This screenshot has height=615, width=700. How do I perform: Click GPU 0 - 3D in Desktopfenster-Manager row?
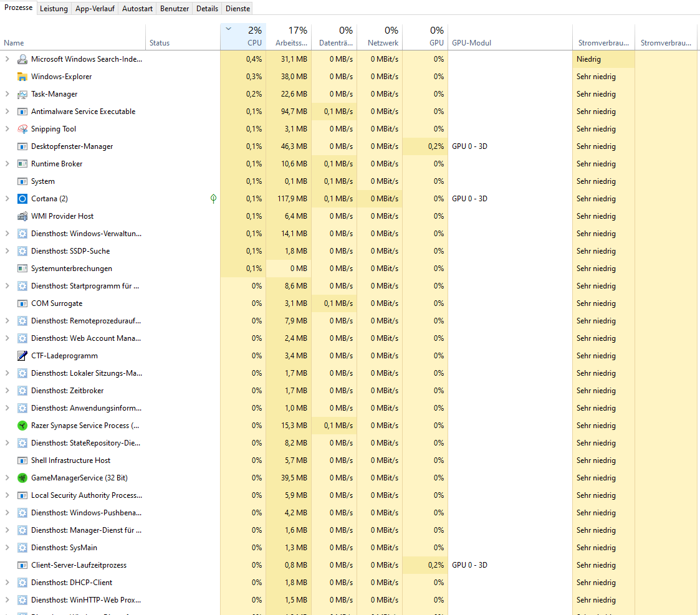[469, 146]
